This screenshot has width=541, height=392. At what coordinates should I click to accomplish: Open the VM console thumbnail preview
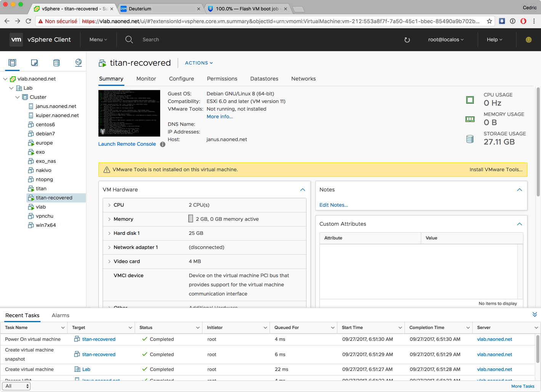pyautogui.click(x=129, y=113)
